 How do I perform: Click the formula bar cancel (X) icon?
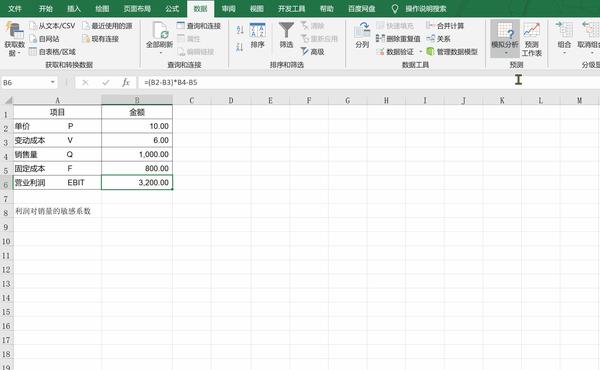(x=85, y=82)
